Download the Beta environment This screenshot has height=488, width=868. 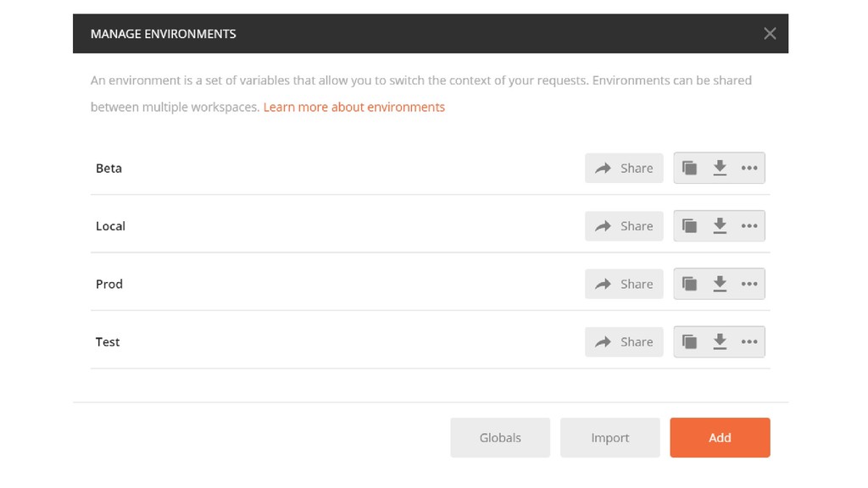click(720, 168)
